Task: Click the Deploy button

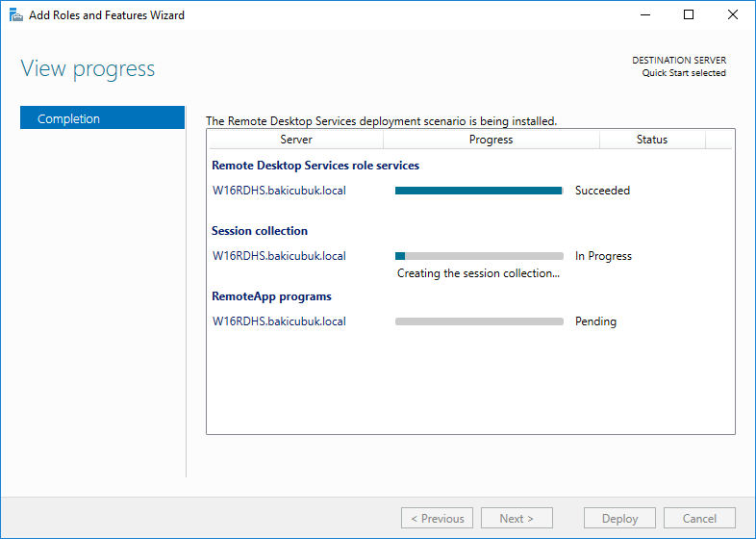Action: click(x=619, y=518)
